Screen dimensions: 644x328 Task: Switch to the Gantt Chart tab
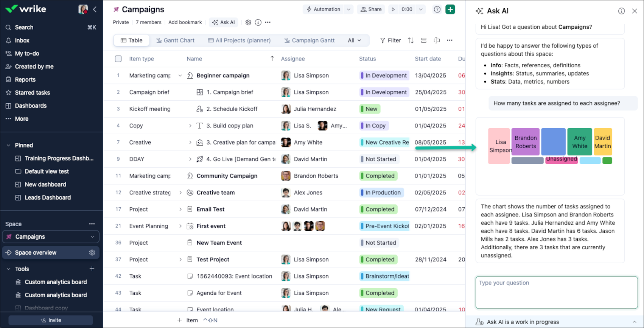tap(175, 40)
